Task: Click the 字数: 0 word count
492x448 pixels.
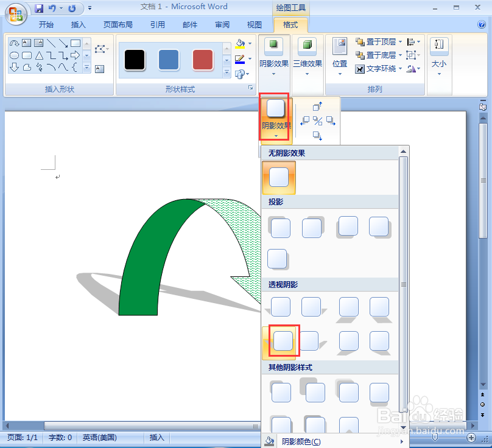Action: point(60,437)
